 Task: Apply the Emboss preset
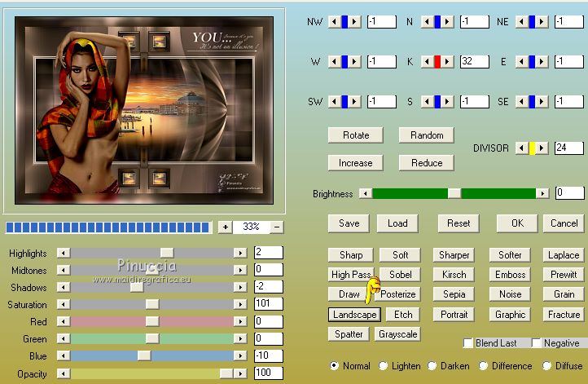(x=511, y=275)
